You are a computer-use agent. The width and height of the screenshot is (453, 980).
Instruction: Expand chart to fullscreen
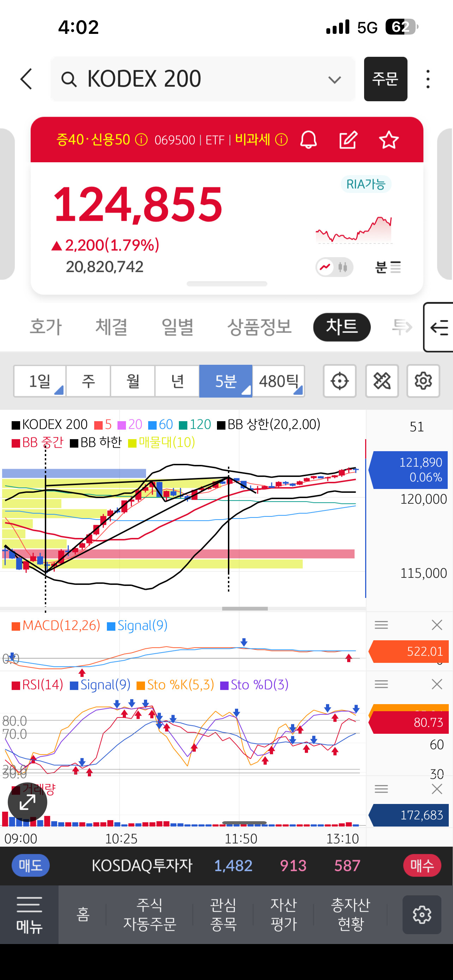(28, 802)
